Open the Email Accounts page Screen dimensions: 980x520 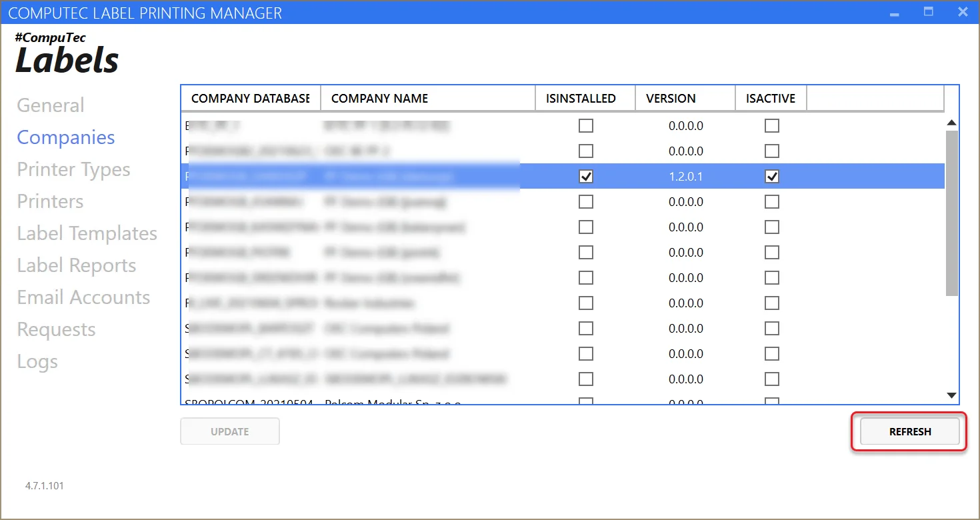pyautogui.click(x=83, y=297)
